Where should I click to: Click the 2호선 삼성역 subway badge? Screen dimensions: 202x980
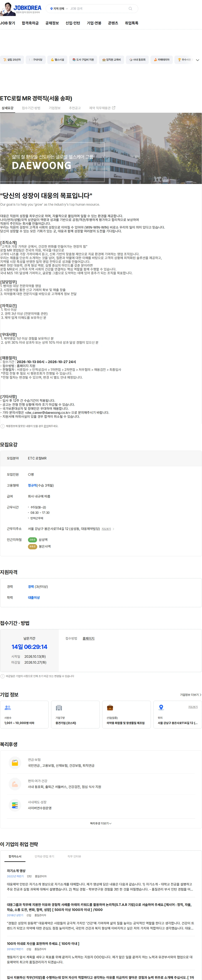coord(33,540)
